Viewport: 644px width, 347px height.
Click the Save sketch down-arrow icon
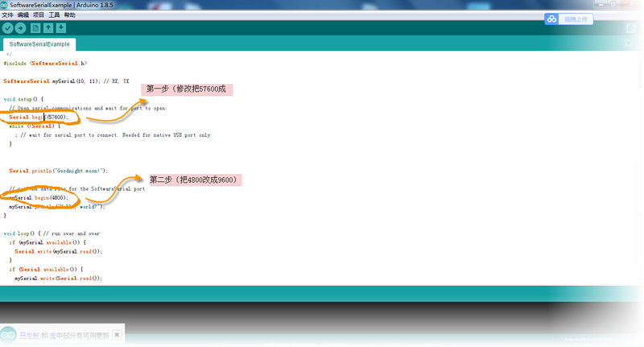(x=61, y=28)
